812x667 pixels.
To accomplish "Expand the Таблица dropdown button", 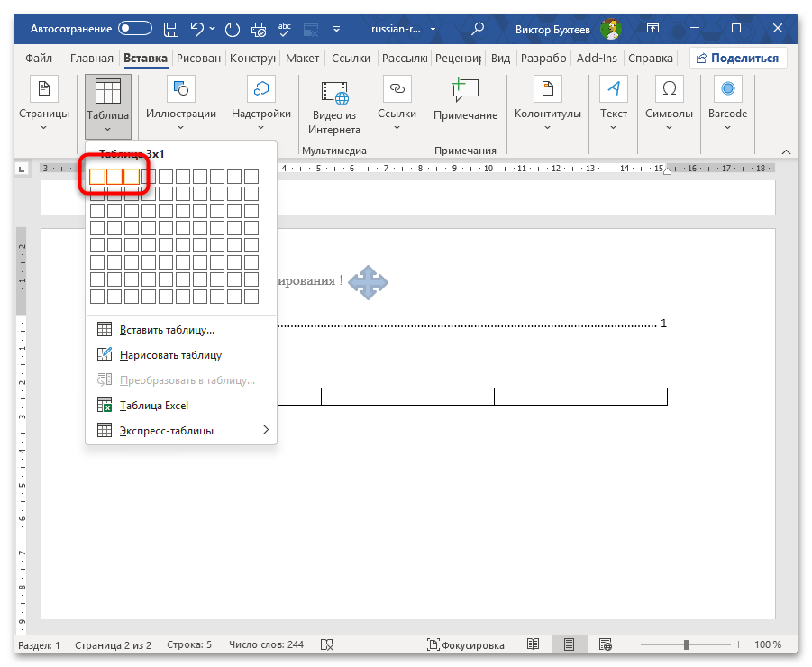I will click(x=108, y=106).
